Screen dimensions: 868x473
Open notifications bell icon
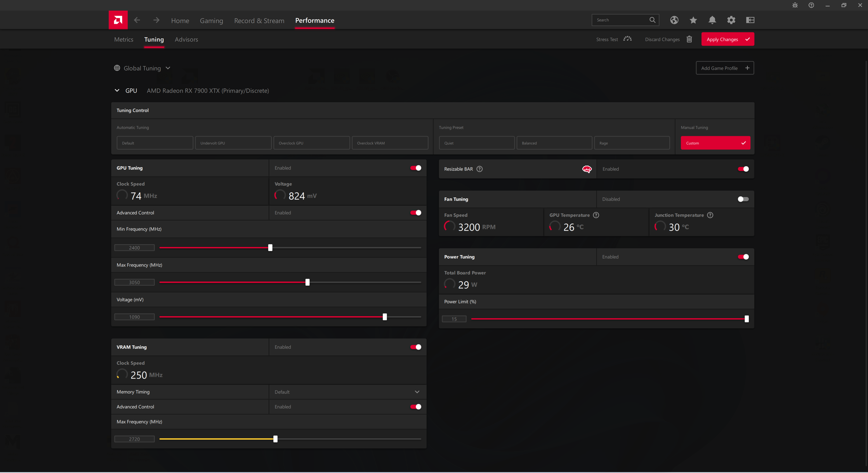pyautogui.click(x=712, y=20)
